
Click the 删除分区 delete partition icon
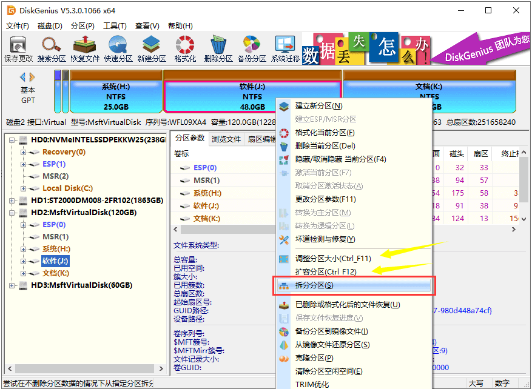218,49
